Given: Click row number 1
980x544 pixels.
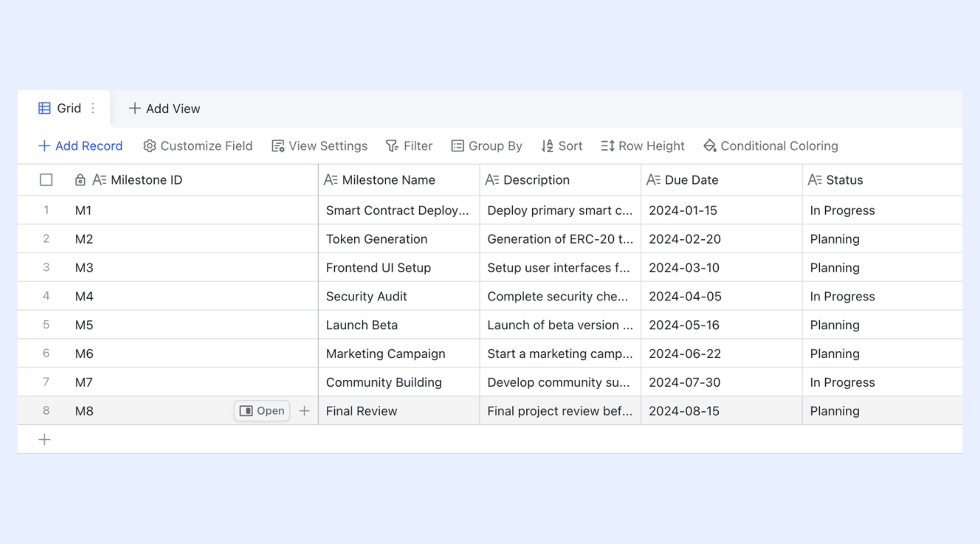Looking at the screenshot, I should pyautogui.click(x=46, y=210).
